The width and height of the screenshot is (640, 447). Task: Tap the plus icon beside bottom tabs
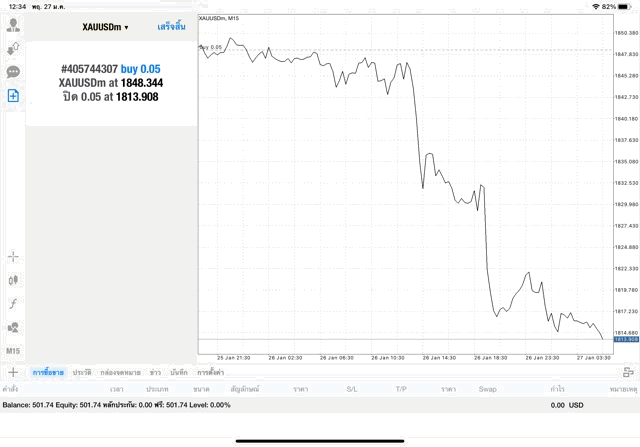(x=13, y=371)
